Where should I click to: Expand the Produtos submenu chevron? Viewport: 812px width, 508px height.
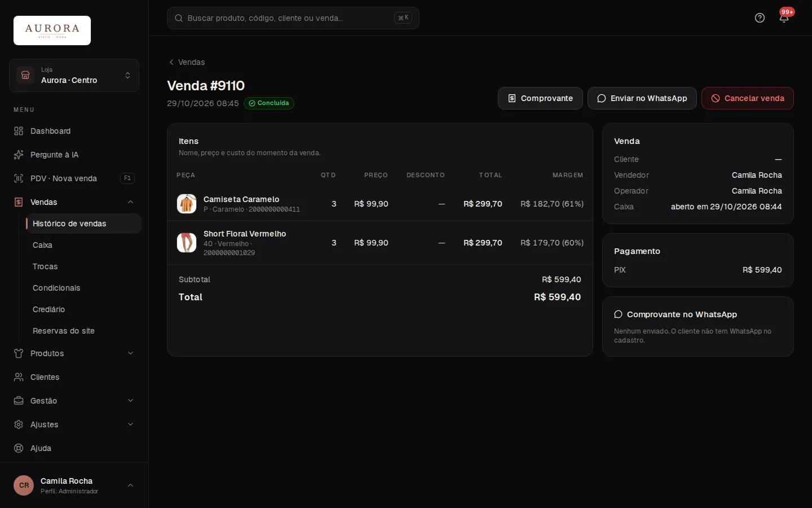(x=130, y=353)
